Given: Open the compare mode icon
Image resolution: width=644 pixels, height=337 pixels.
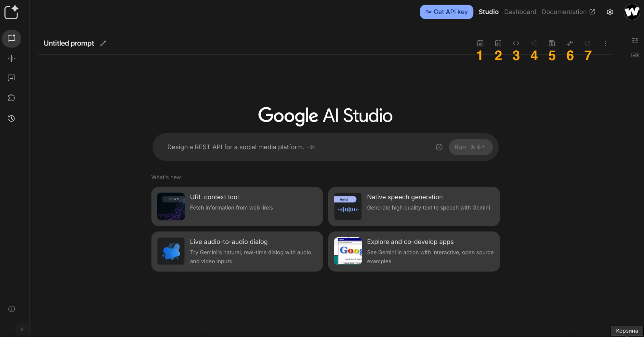Looking at the screenshot, I should click(x=498, y=43).
